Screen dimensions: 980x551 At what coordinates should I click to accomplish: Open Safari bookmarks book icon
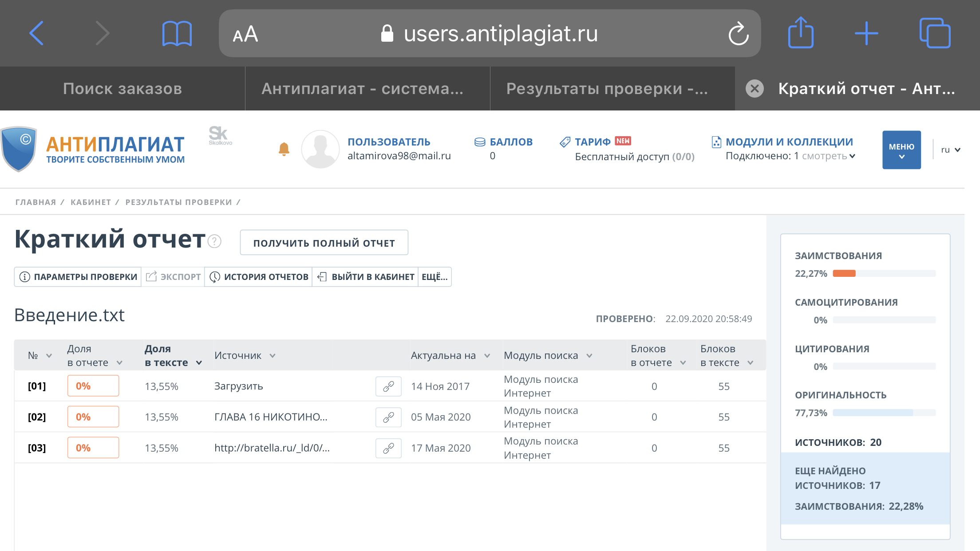[x=177, y=34]
